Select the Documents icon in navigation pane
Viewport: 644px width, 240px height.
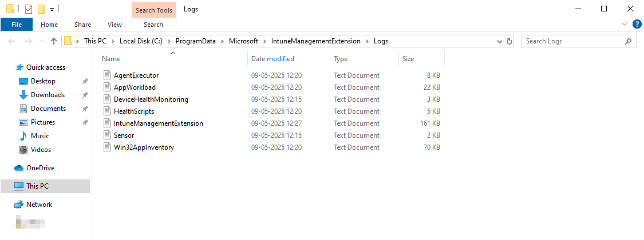point(23,109)
